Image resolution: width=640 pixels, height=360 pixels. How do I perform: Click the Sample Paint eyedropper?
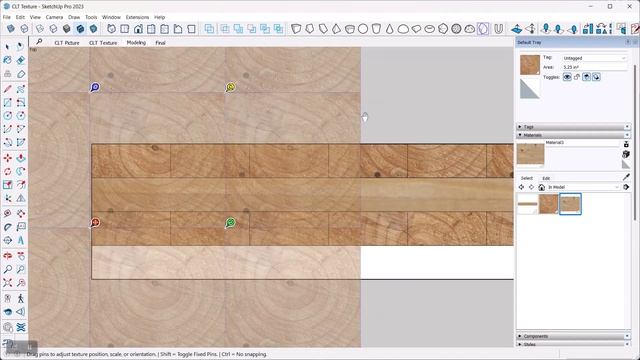coord(627,177)
